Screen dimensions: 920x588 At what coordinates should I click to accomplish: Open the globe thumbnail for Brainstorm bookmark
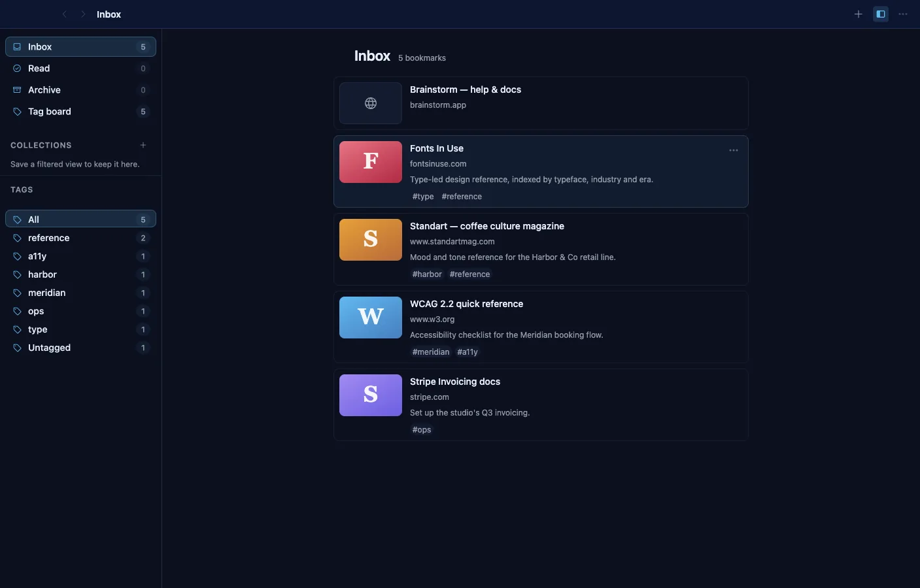click(x=371, y=103)
